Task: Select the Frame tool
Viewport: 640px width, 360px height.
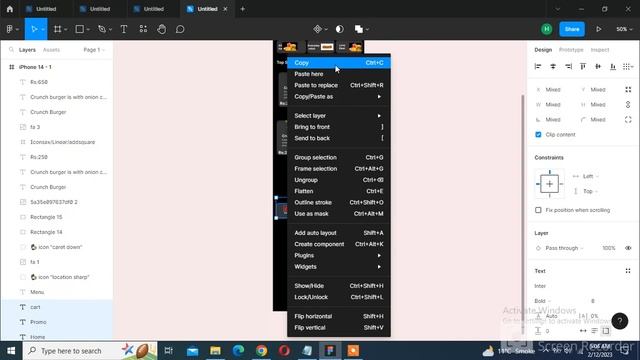Action: click(x=58, y=29)
